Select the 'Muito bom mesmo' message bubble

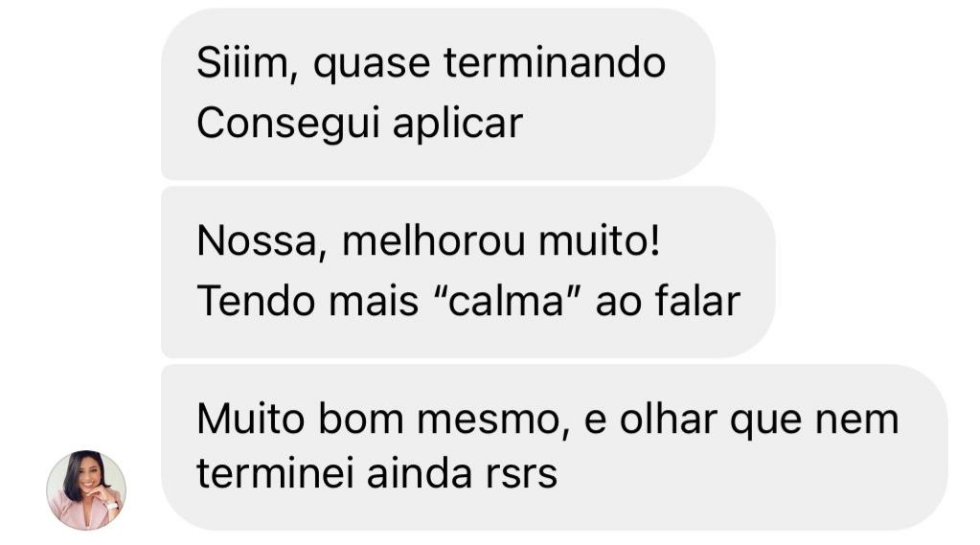pyautogui.click(x=555, y=447)
